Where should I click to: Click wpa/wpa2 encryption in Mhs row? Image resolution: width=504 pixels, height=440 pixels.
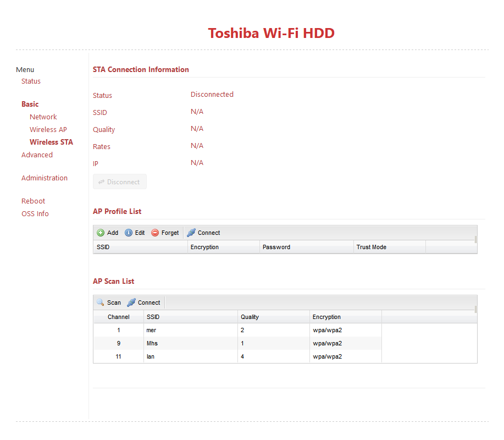[327, 343]
